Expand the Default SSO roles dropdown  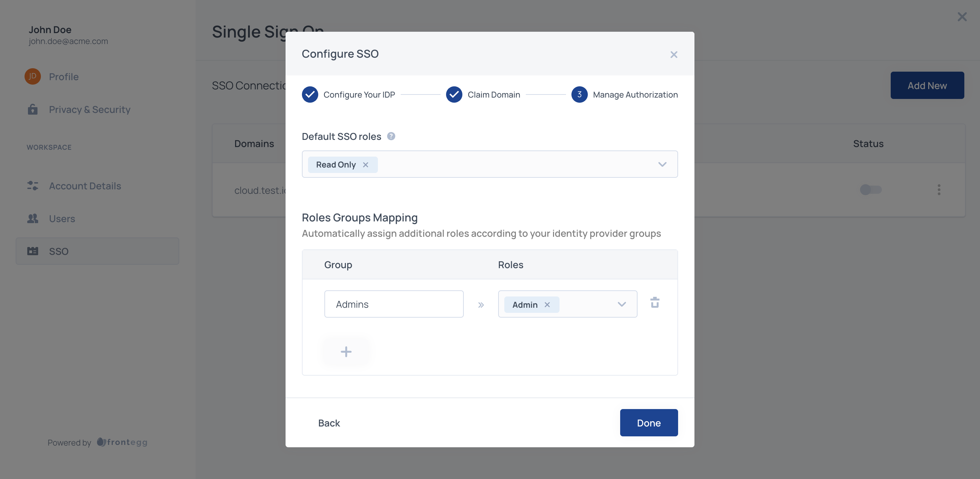click(x=662, y=164)
